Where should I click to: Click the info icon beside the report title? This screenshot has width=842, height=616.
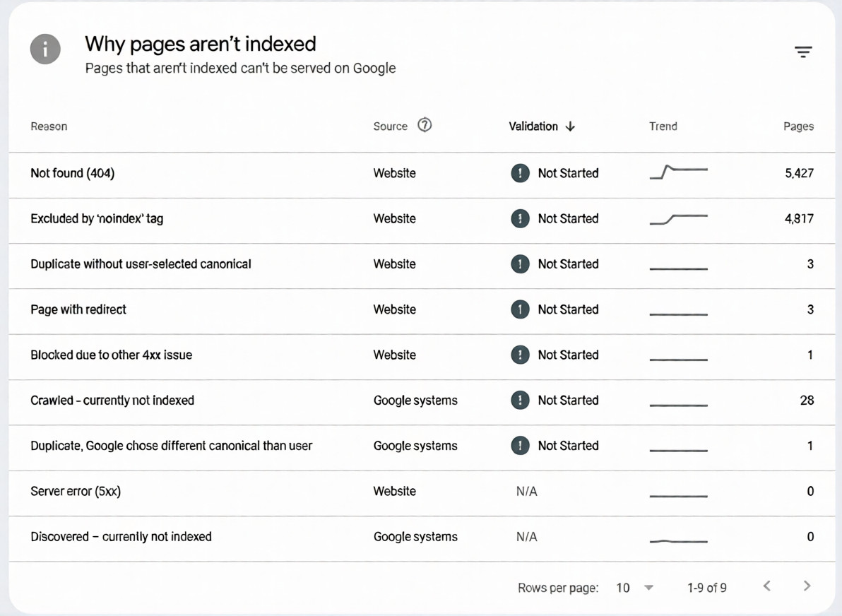pyautogui.click(x=45, y=49)
